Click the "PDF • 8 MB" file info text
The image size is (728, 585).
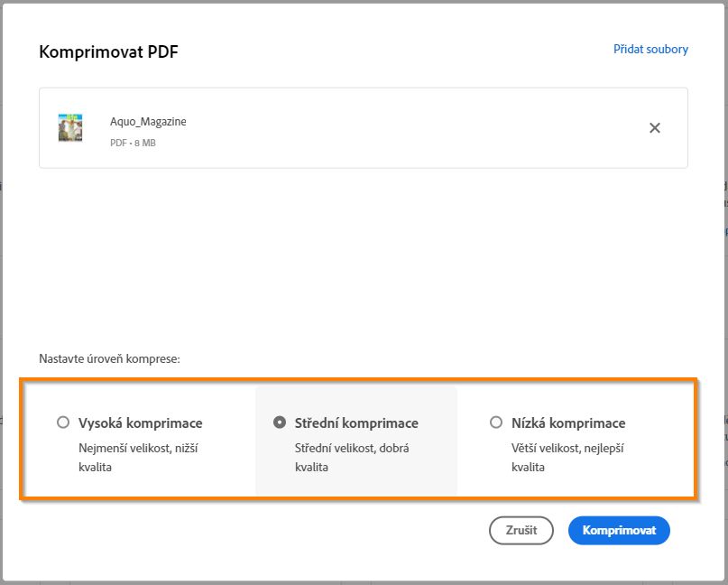tap(133, 143)
